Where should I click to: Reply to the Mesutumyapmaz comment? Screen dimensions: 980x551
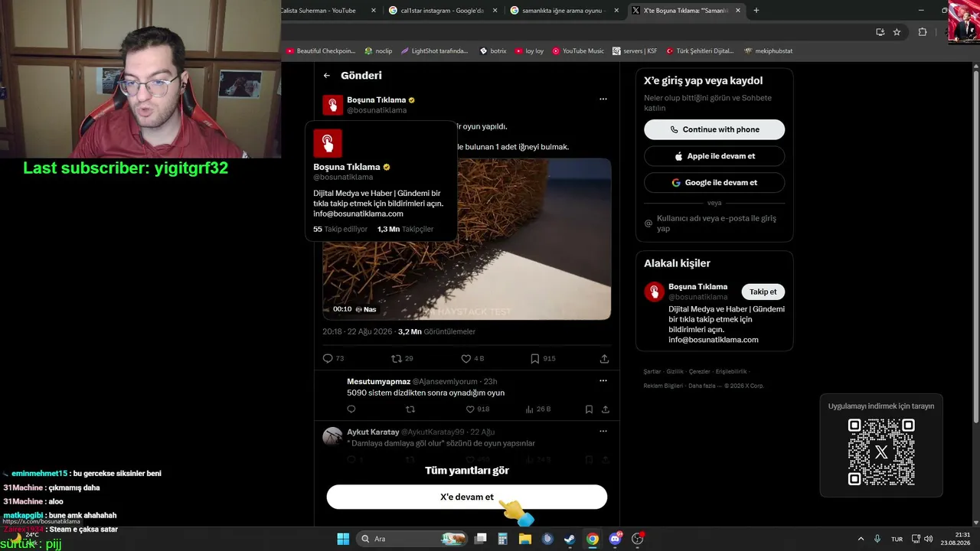351,409
